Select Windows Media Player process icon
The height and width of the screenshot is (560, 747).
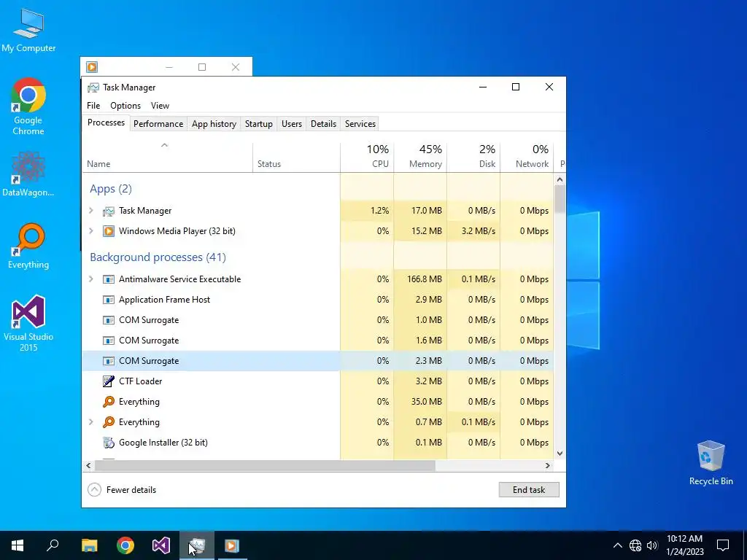(x=109, y=231)
